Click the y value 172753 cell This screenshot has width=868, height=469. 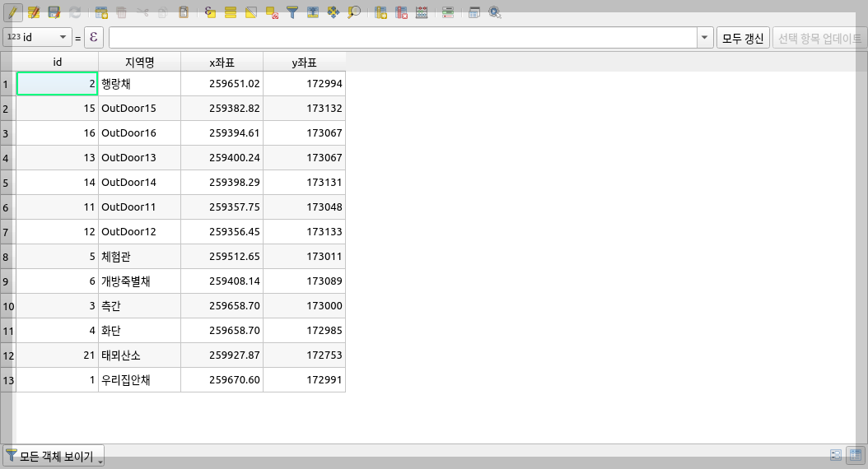tap(304, 355)
